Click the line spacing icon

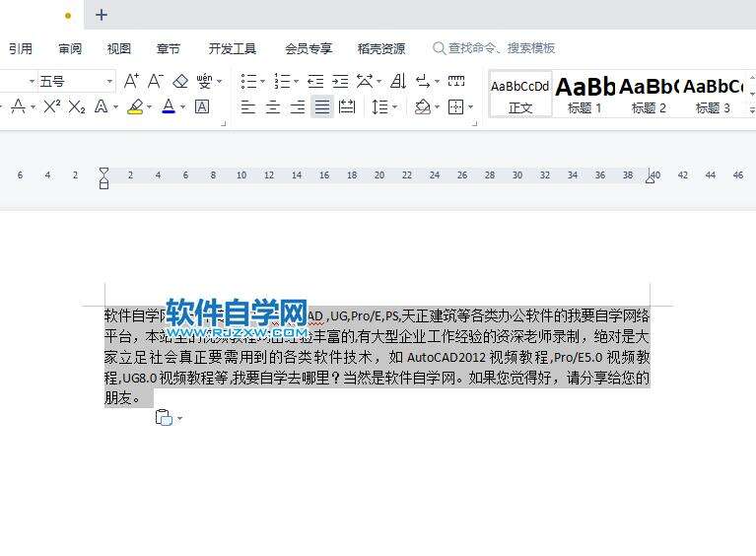[380, 106]
